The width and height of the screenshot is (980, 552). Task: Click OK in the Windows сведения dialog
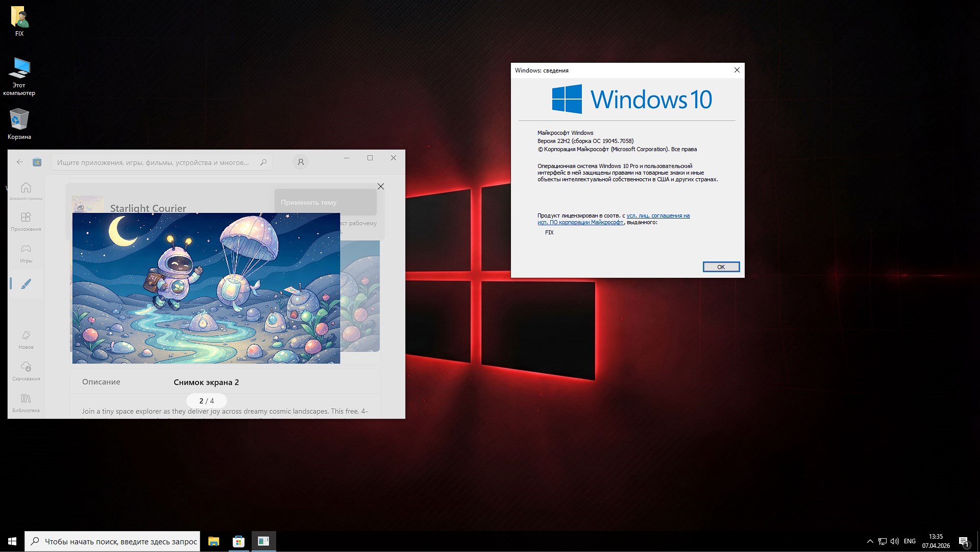(x=721, y=267)
